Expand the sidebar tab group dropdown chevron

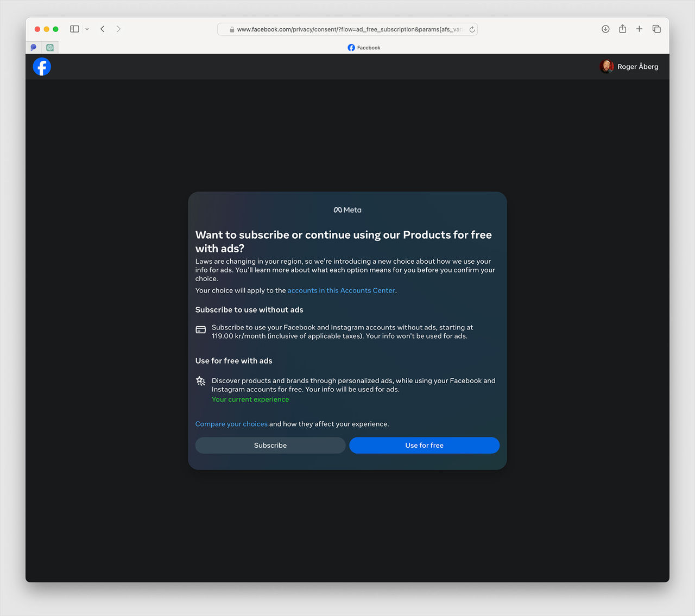87,29
